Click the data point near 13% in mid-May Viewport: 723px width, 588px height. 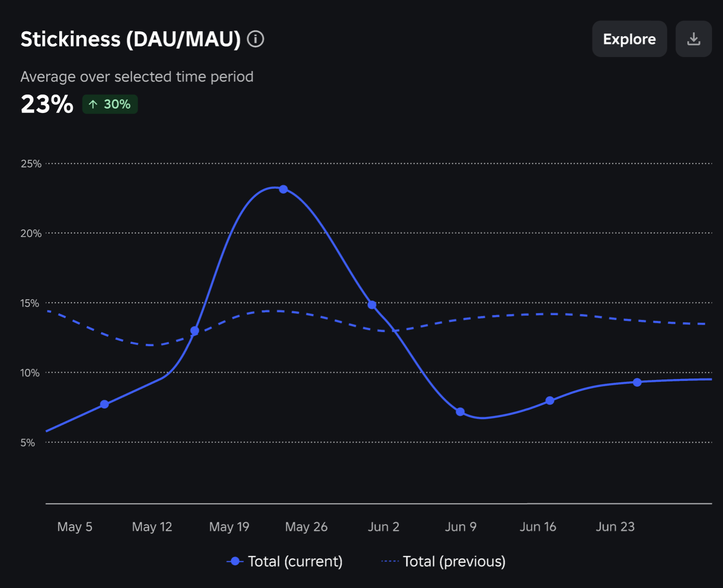195,331
